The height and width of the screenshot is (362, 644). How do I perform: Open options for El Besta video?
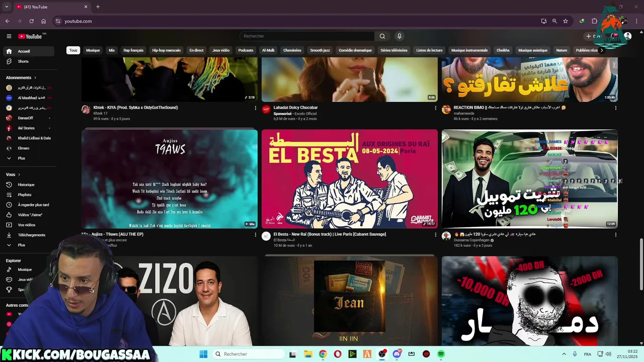[x=436, y=234]
